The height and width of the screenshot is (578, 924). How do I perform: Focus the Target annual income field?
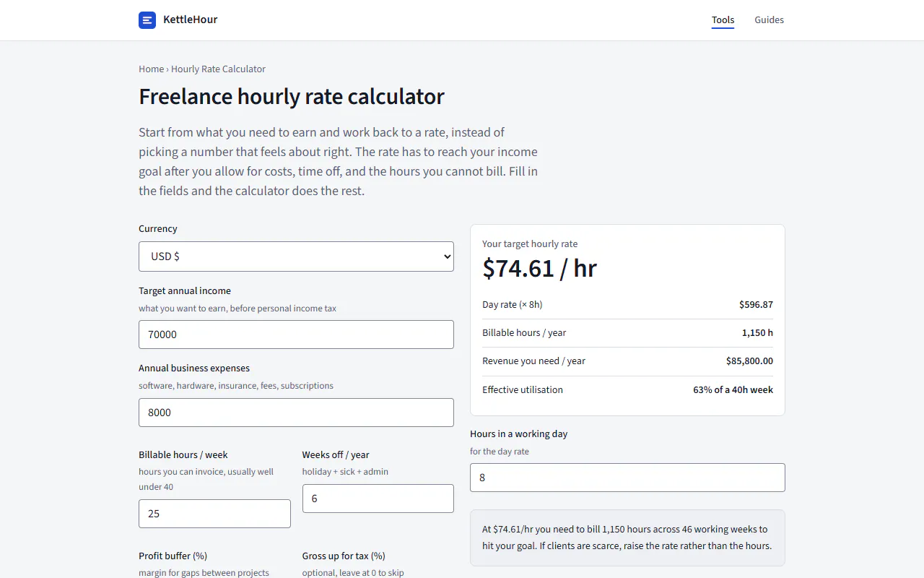[x=296, y=335]
